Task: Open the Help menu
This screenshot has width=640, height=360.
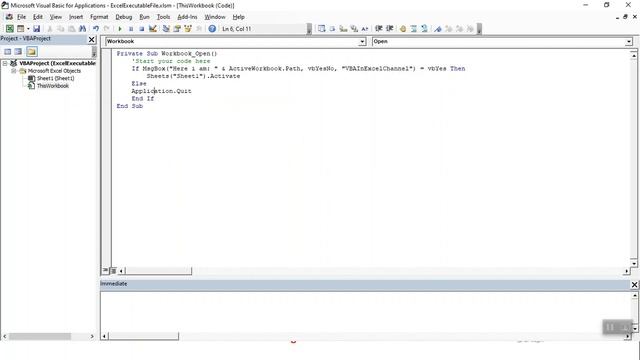Action: click(x=238, y=17)
